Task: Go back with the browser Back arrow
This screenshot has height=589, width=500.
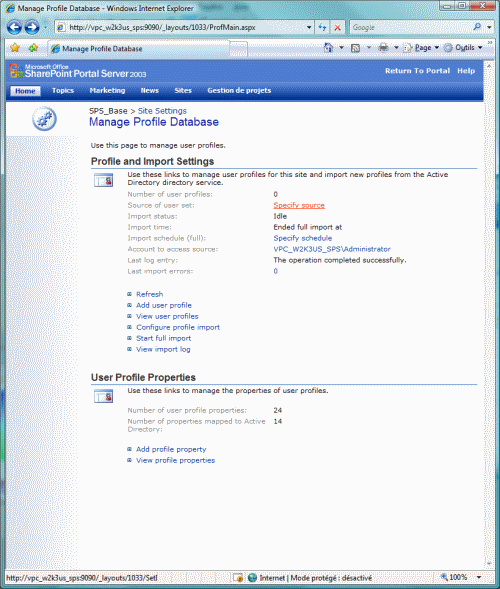Action: tap(14, 27)
